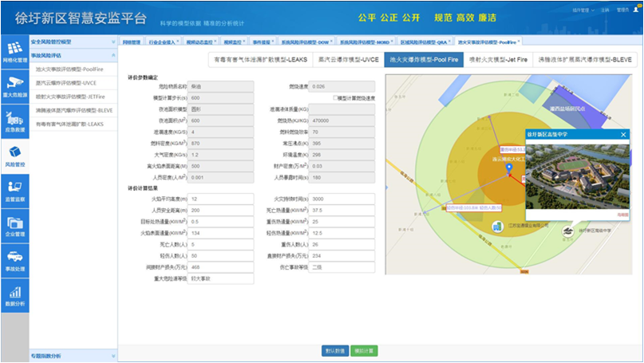Click the 默认数值 button
The height and width of the screenshot is (363, 644).
(335, 350)
